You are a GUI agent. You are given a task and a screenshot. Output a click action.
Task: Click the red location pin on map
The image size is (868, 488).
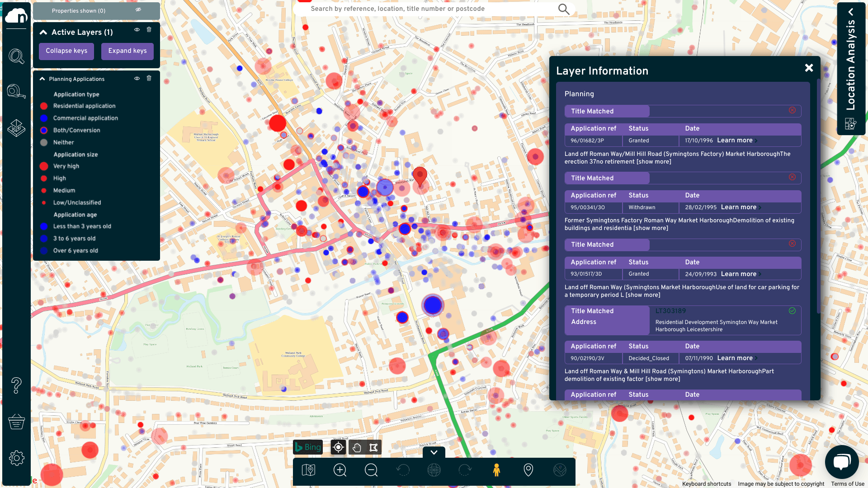tap(420, 177)
